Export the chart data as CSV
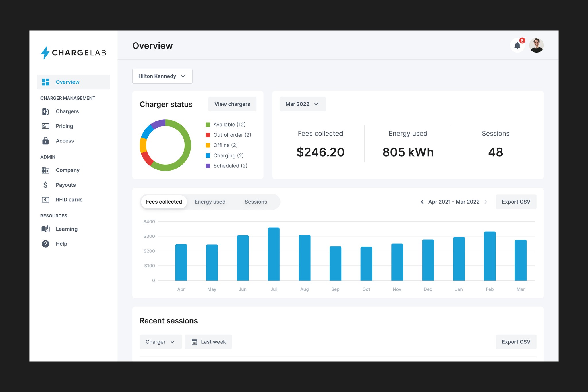 tap(516, 202)
